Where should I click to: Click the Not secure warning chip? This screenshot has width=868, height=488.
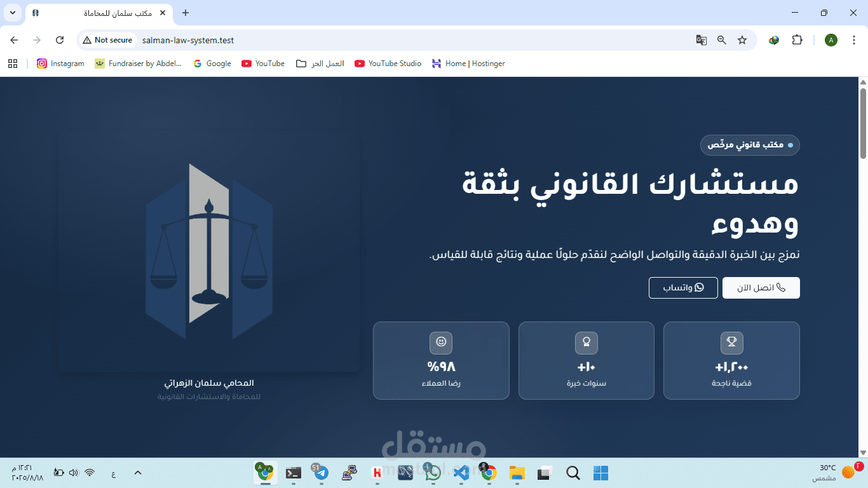click(x=107, y=40)
